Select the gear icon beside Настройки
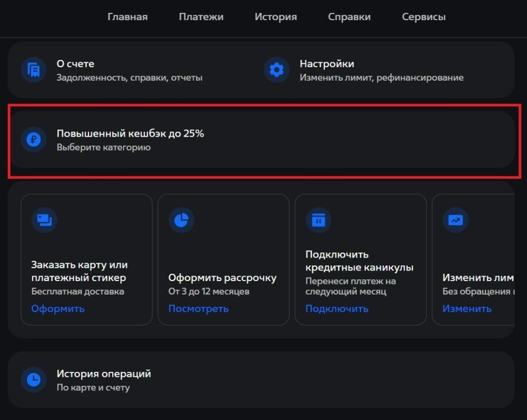527x420 pixels. 276,69
